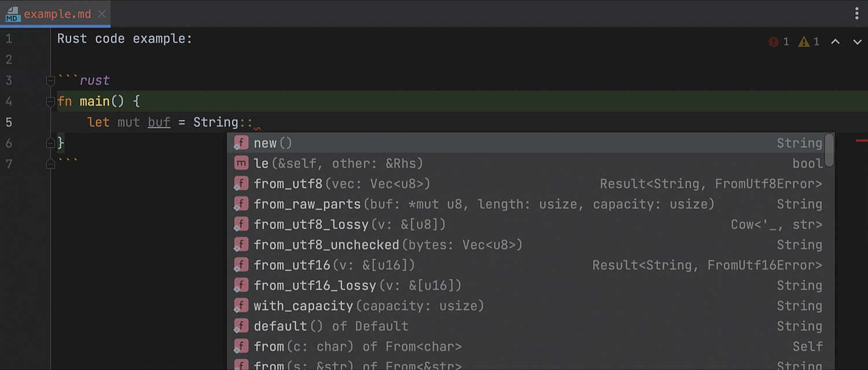Click the Cow<'_, str> return type
The height and width of the screenshot is (370, 868).
(777, 224)
